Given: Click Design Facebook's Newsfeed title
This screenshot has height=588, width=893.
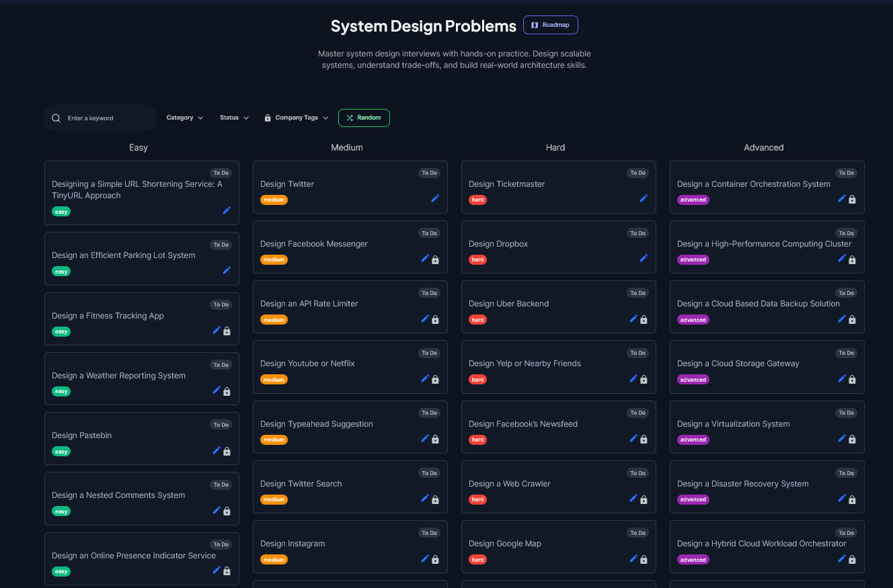Looking at the screenshot, I should coord(523,424).
